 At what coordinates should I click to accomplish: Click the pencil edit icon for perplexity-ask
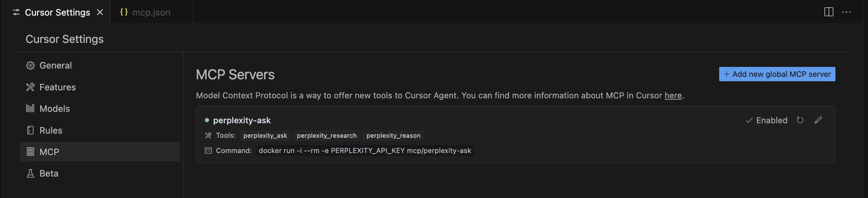click(x=818, y=120)
